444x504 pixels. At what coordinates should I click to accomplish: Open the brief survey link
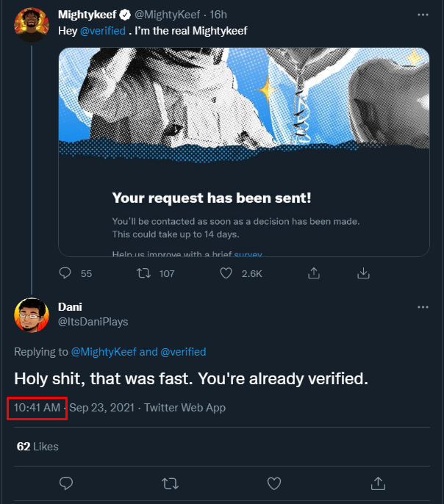pyautogui.click(x=248, y=254)
